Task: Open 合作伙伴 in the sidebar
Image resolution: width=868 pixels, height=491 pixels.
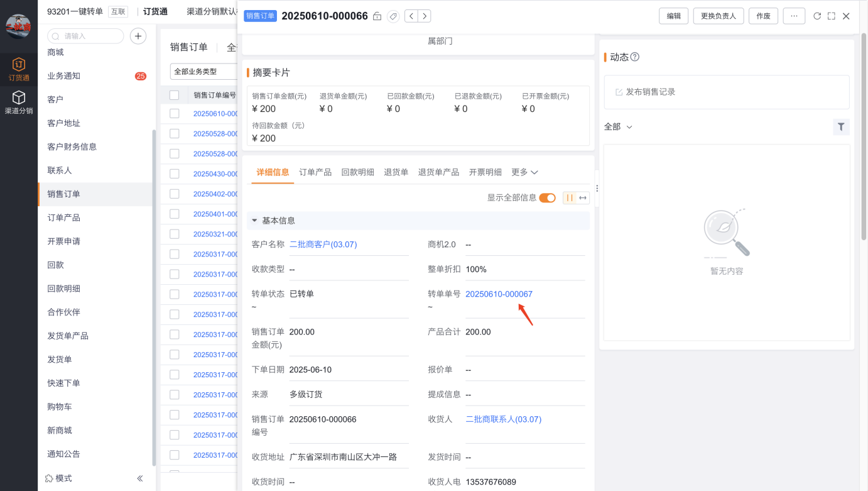Action: coord(63,312)
